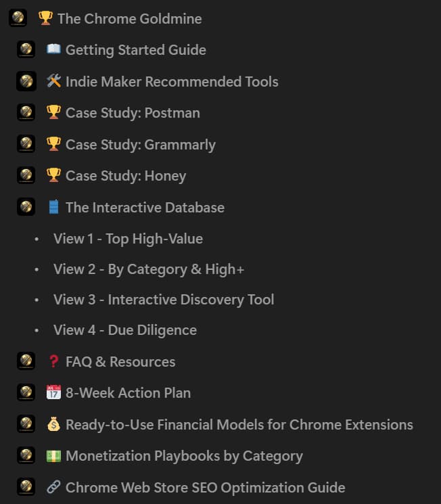
Task: Click the page icon left of Case Study: Honey
Action: [x=26, y=175]
